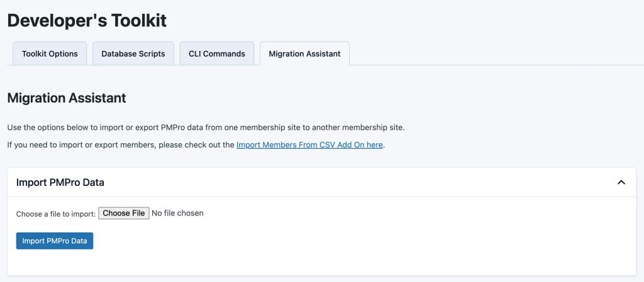Screen dimensions: 644x282
Task: Click the "Use the options below" description text
Action: (206, 127)
